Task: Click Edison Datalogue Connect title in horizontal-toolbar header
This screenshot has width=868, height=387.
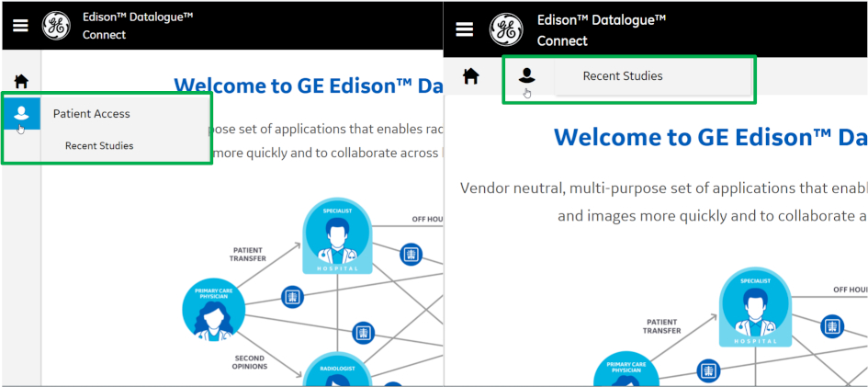Action: point(602,30)
